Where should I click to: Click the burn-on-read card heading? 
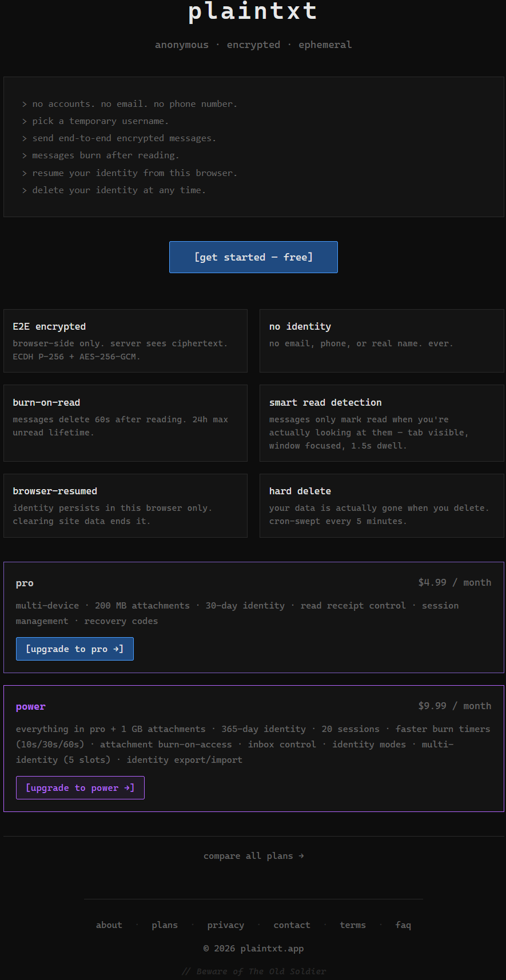tap(46, 402)
